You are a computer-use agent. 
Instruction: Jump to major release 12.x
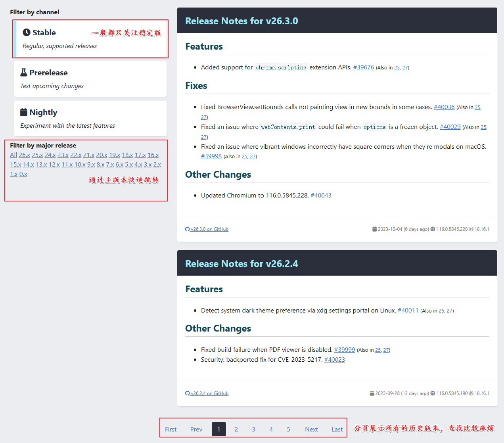[x=54, y=165]
